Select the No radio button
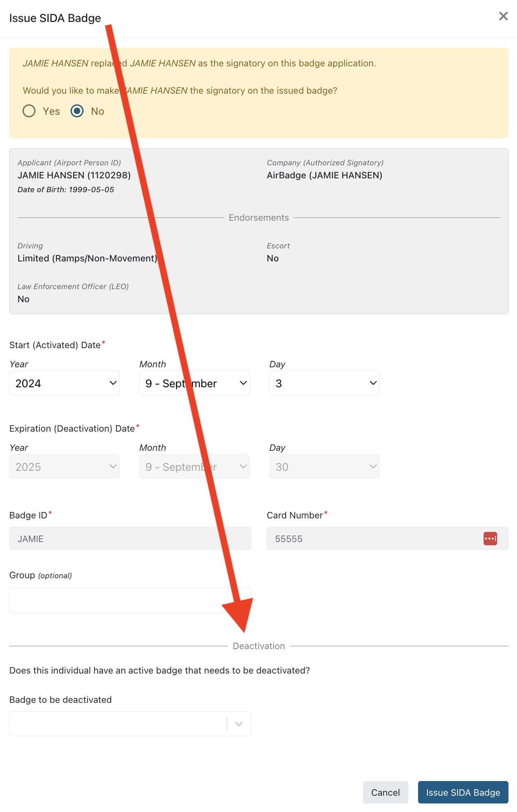 coord(77,111)
